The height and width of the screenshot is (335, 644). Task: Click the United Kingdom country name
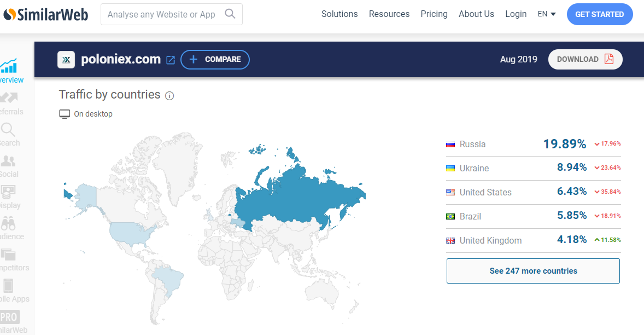tap(490, 240)
